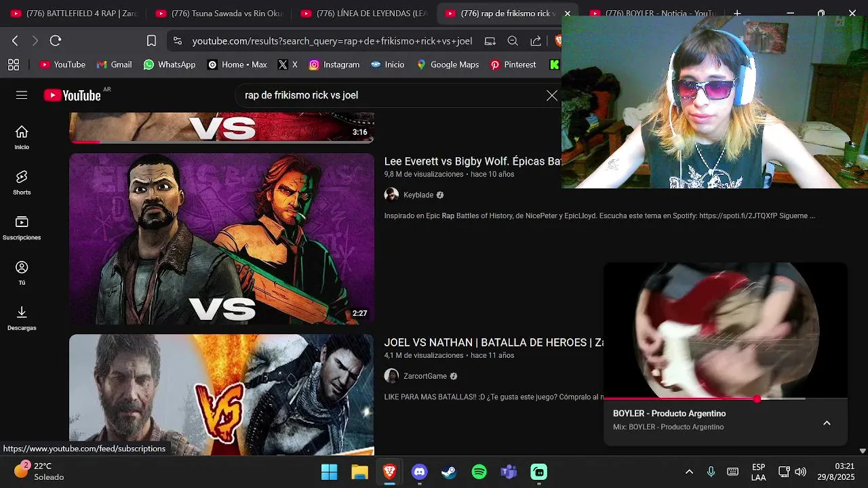Click the Brave browser taskbar icon
The width and height of the screenshot is (868, 488).
point(389,472)
